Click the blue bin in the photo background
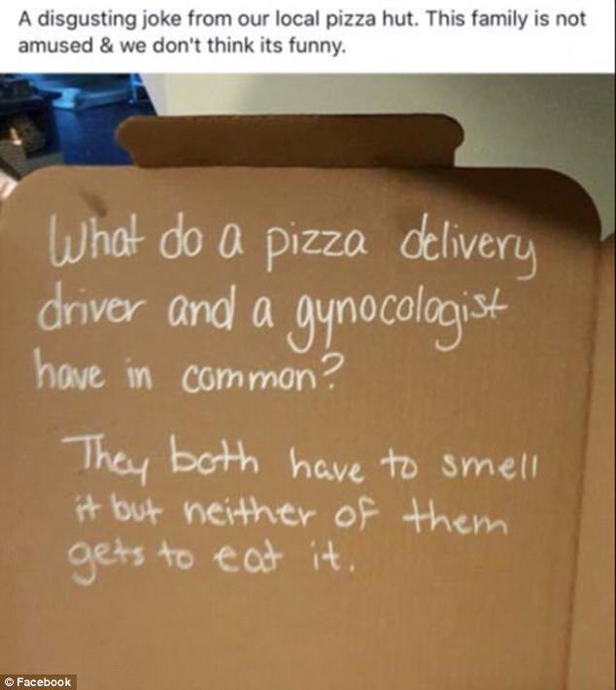Screen dimensions: 616x690 (98, 119)
